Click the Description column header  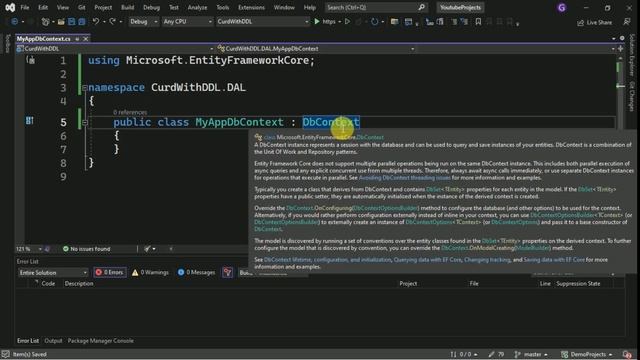(79, 283)
